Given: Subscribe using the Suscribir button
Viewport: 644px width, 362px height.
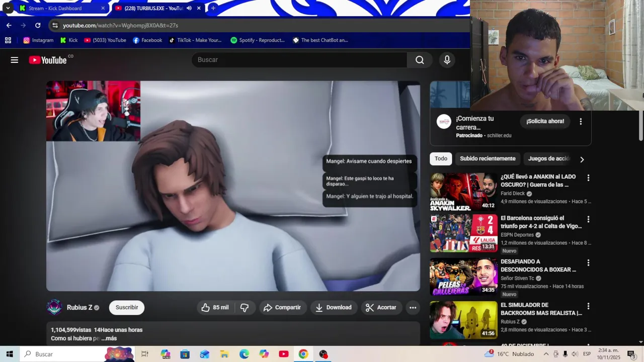Looking at the screenshot, I should (x=127, y=307).
